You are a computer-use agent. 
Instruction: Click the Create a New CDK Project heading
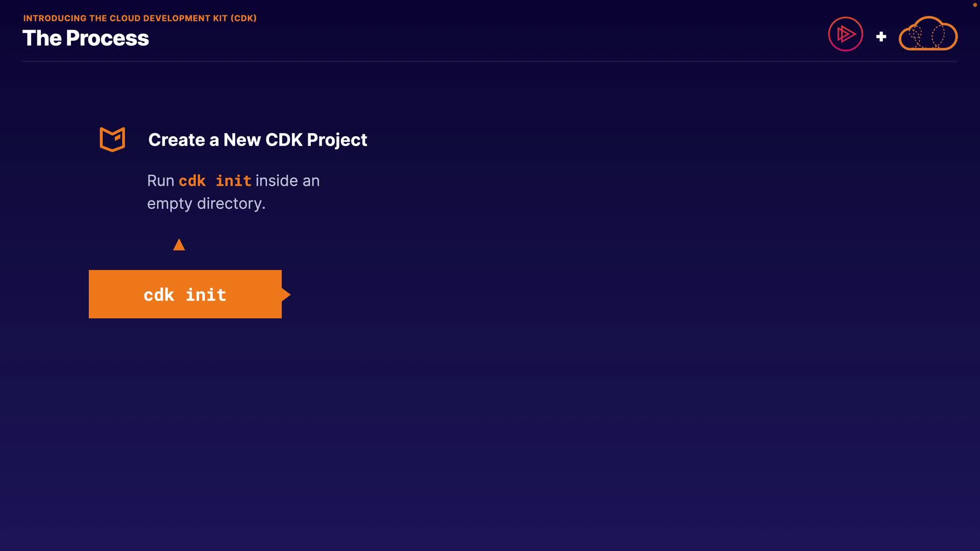[x=257, y=140]
